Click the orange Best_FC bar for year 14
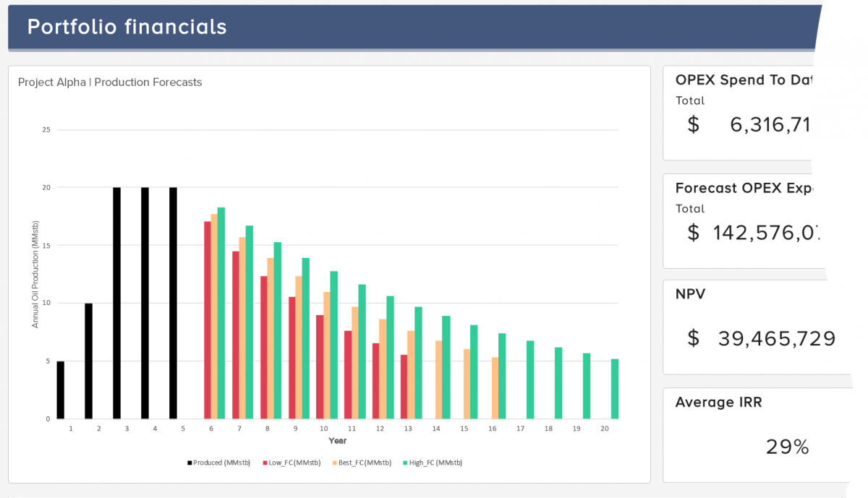Screen dimensions: 868x498 [x=438, y=380]
